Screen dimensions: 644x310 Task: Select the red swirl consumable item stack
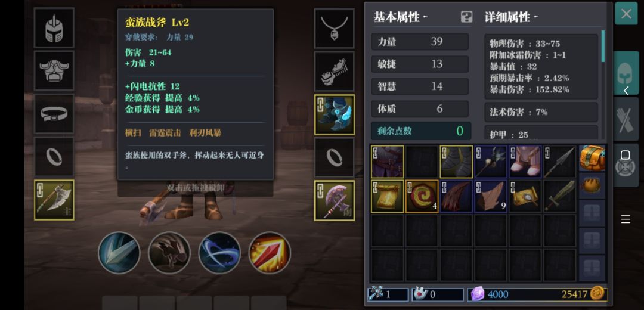[x=422, y=196]
